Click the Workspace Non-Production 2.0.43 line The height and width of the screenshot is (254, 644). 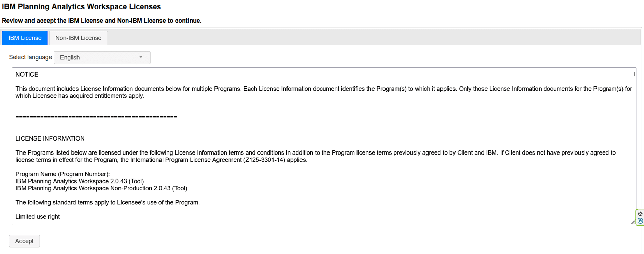click(x=101, y=188)
